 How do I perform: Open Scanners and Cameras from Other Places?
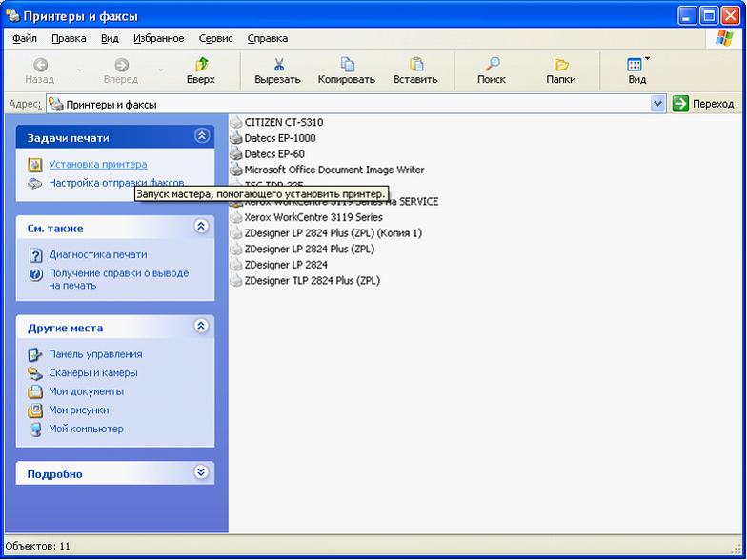[x=92, y=373]
